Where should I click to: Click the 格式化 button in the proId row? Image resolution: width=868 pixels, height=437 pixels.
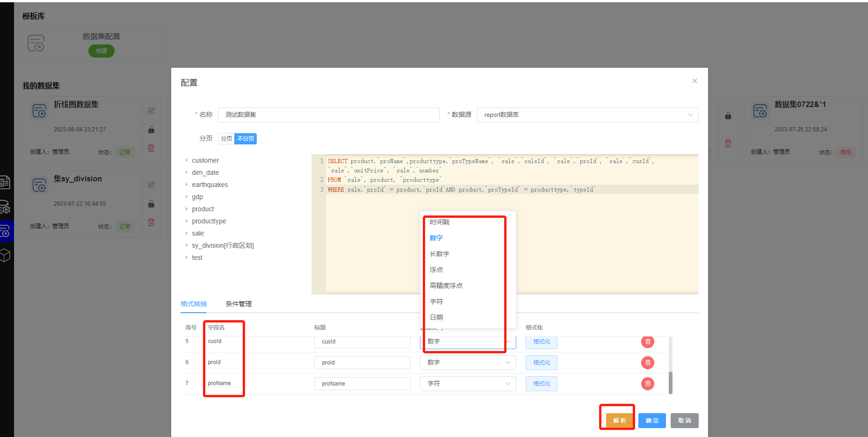click(542, 363)
